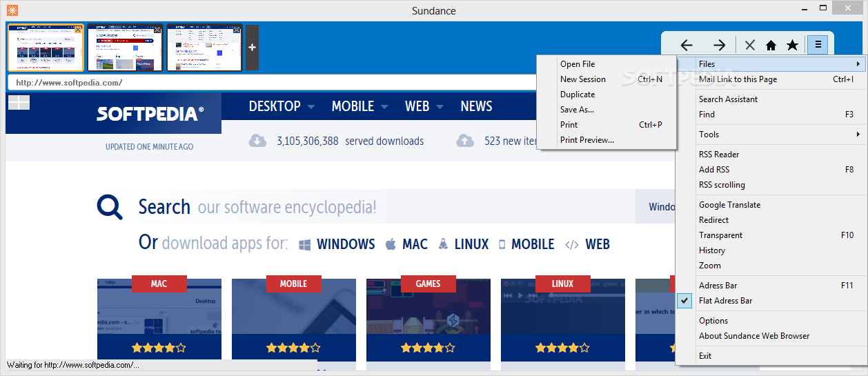Open About Sundance Web Browser
The width and height of the screenshot is (868, 376).
coord(771,336)
